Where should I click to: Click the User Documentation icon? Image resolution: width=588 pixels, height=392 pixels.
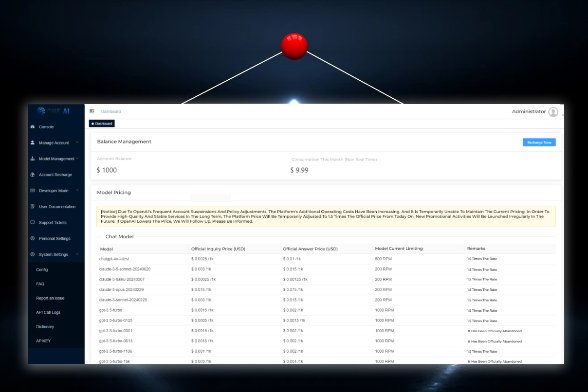coord(32,207)
